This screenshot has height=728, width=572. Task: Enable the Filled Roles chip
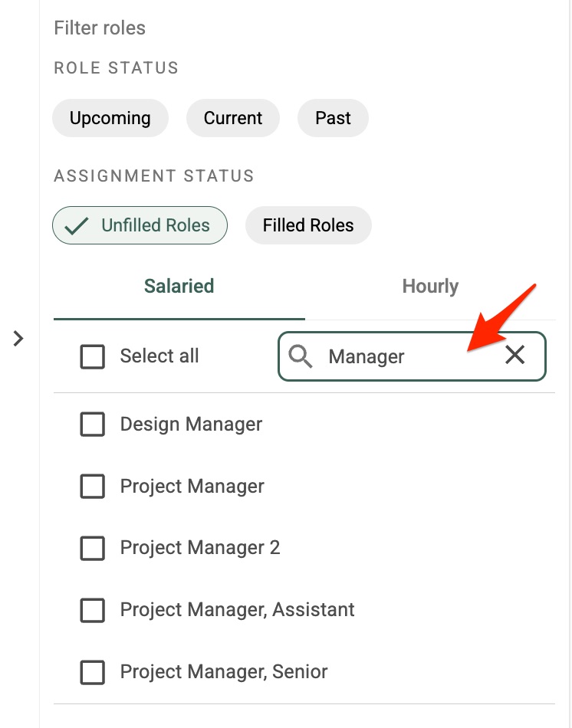click(x=308, y=225)
